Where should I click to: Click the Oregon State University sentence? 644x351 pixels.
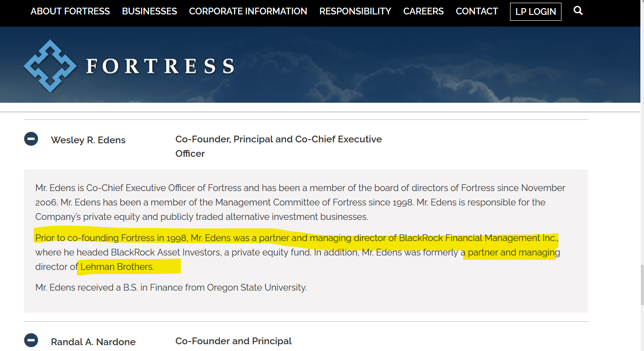pyautogui.click(x=171, y=287)
